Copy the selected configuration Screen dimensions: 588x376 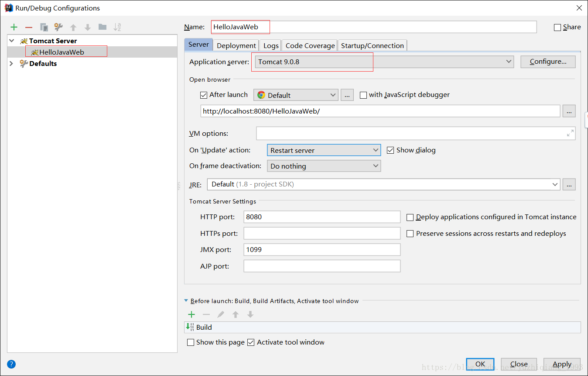coord(44,27)
